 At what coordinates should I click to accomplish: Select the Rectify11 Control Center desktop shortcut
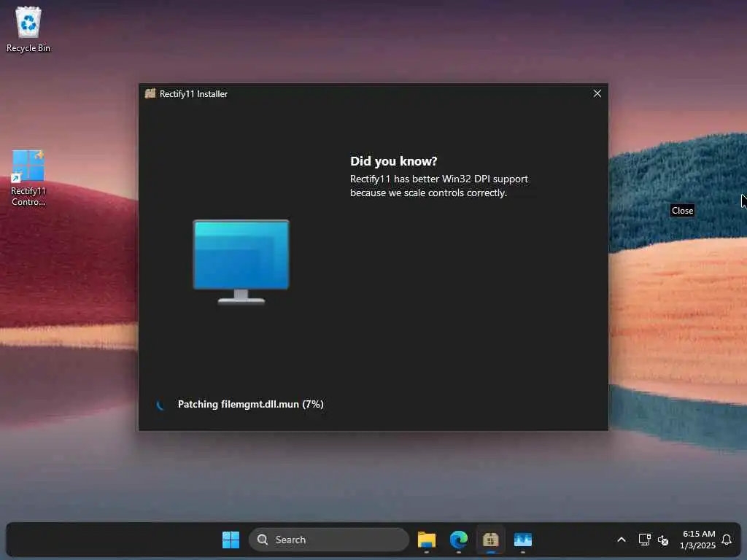coord(28,178)
